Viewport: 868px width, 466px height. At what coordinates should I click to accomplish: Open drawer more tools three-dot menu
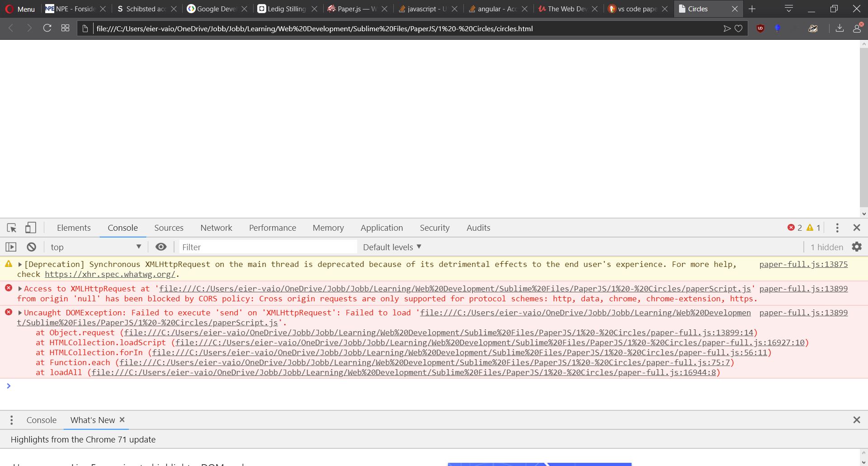click(12, 420)
